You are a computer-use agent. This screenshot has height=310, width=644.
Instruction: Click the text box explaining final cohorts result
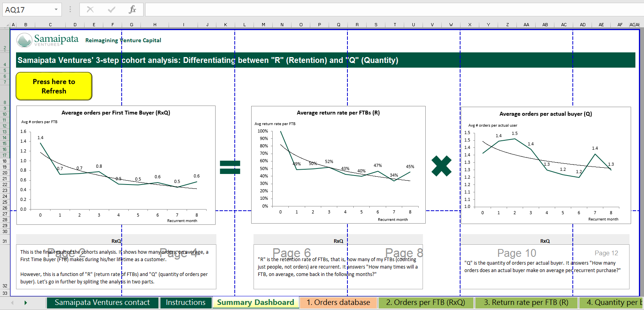pyautogui.click(x=116, y=267)
